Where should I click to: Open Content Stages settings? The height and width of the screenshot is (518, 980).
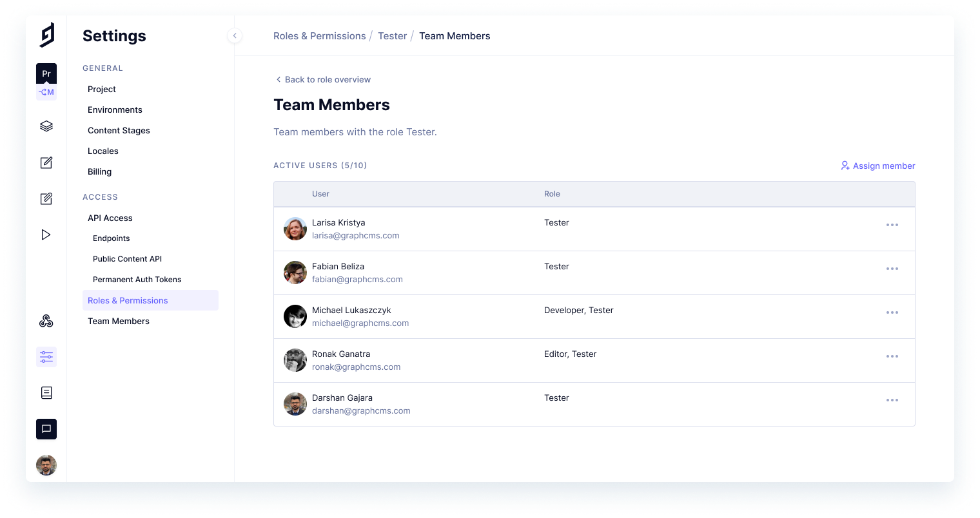tap(119, 130)
